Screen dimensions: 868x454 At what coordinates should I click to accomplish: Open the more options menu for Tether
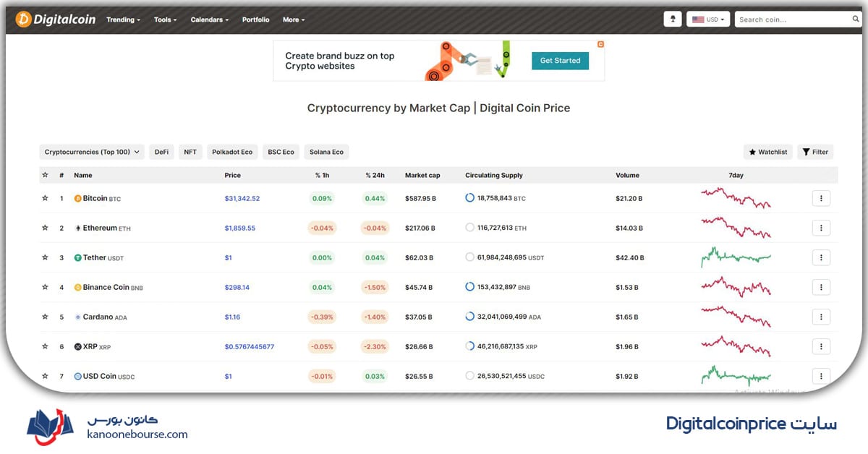coord(821,258)
